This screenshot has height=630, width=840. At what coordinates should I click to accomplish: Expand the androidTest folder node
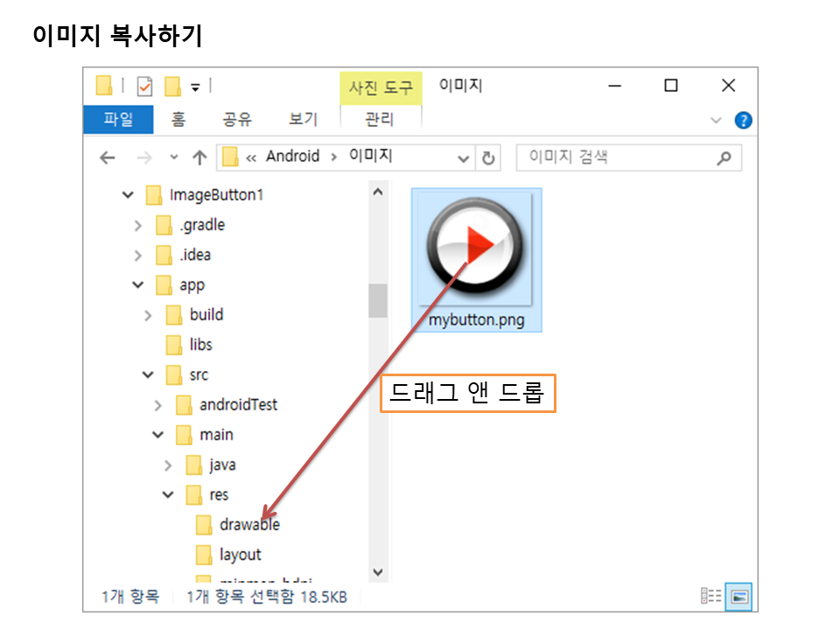coord(158,405)
